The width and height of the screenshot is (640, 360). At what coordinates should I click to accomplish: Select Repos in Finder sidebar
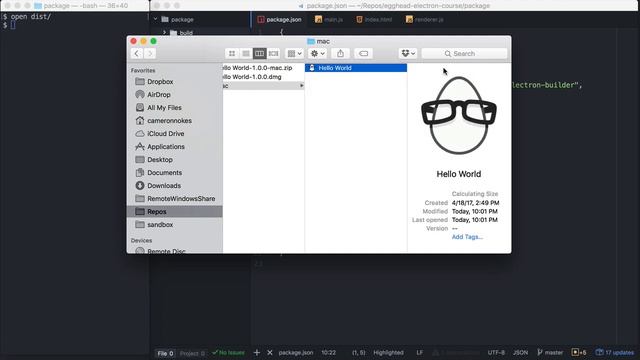click(x=175, y=211)
